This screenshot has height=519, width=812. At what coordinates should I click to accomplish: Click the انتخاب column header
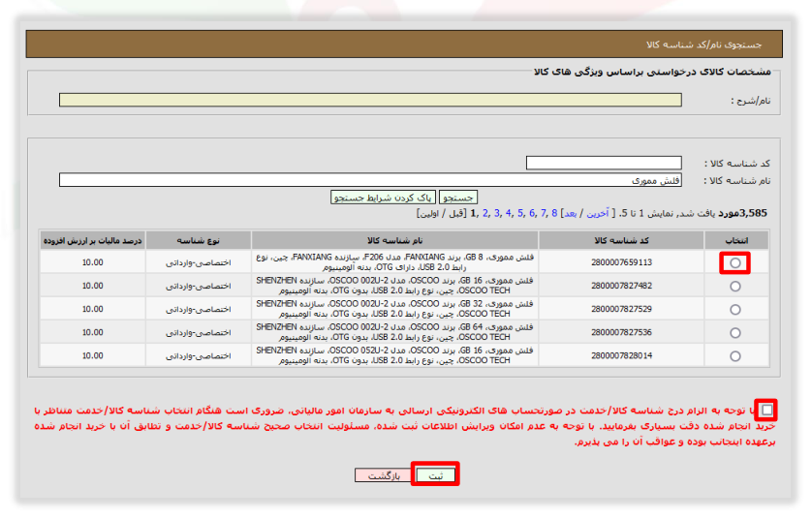[x=736, y=240]
